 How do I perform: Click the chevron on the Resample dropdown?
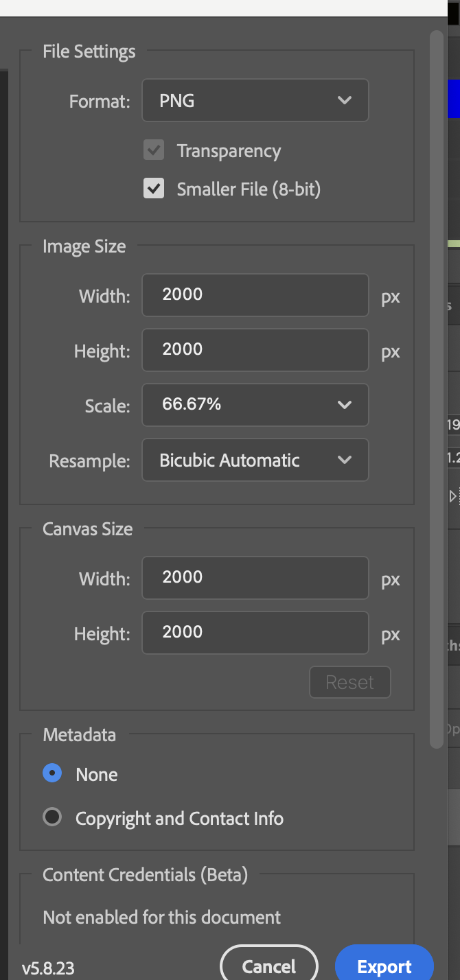point(345,460)
